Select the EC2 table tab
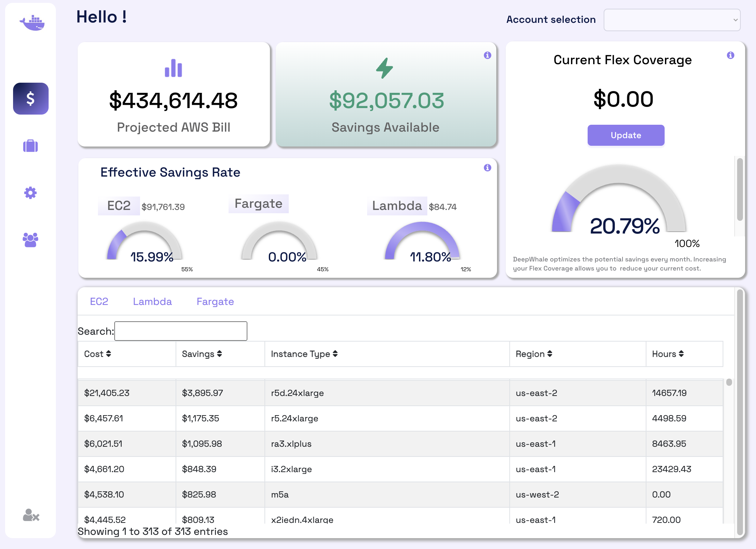756x549 pixels. tap(99, 302)
